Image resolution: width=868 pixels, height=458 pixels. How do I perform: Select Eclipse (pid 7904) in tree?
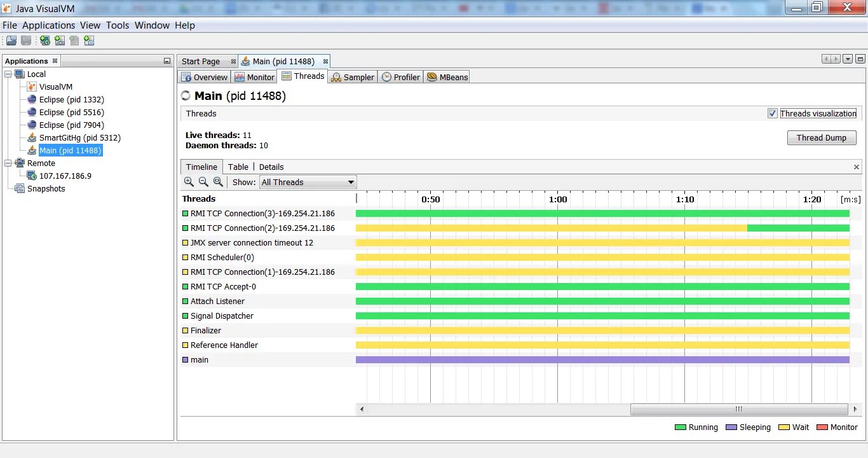click(71, 125)
